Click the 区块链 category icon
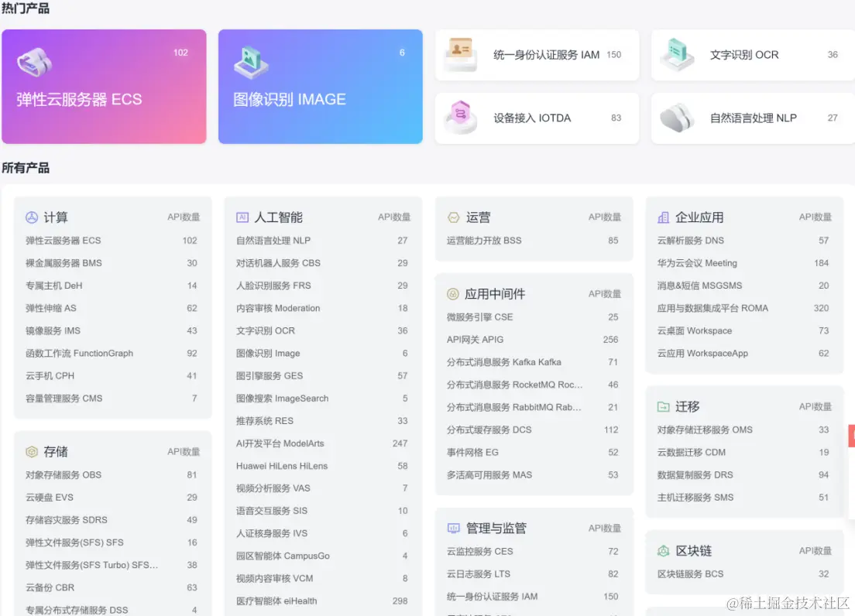 663,551
